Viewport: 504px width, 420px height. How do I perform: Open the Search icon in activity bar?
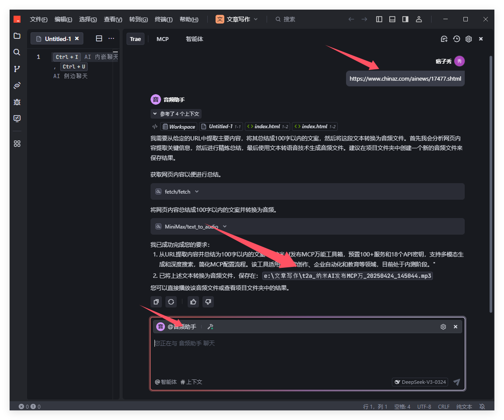pyautogui.click(x=17, y=52)
